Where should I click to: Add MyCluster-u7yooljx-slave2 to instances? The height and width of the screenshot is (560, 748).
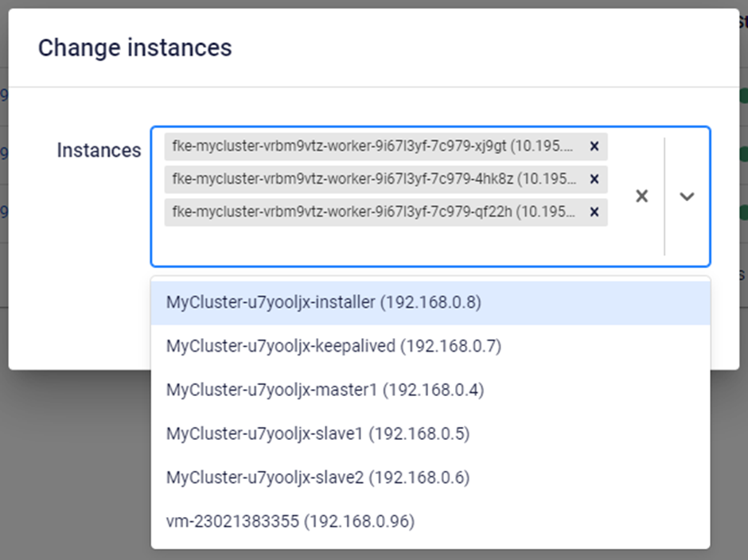[x=318, y=477]
